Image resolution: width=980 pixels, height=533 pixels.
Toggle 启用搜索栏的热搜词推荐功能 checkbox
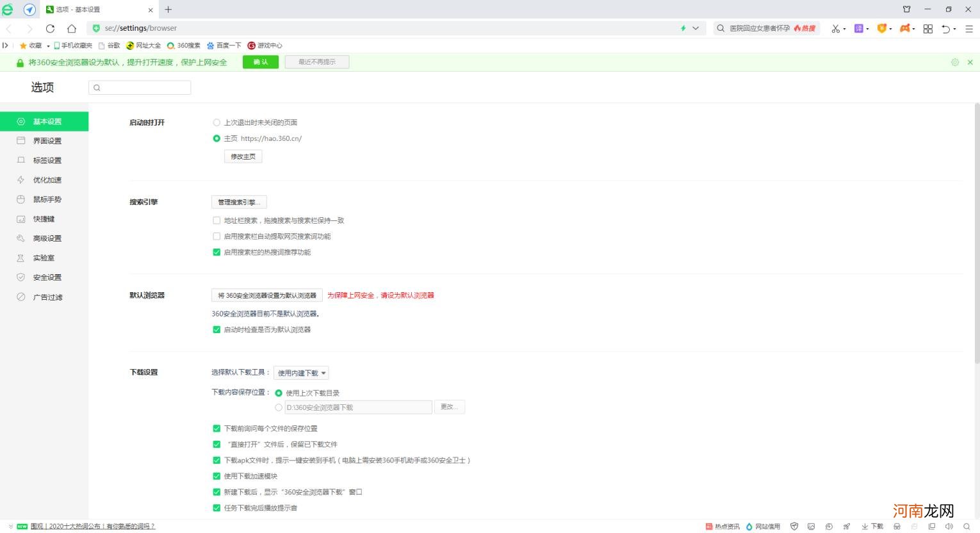click(216, 252)
